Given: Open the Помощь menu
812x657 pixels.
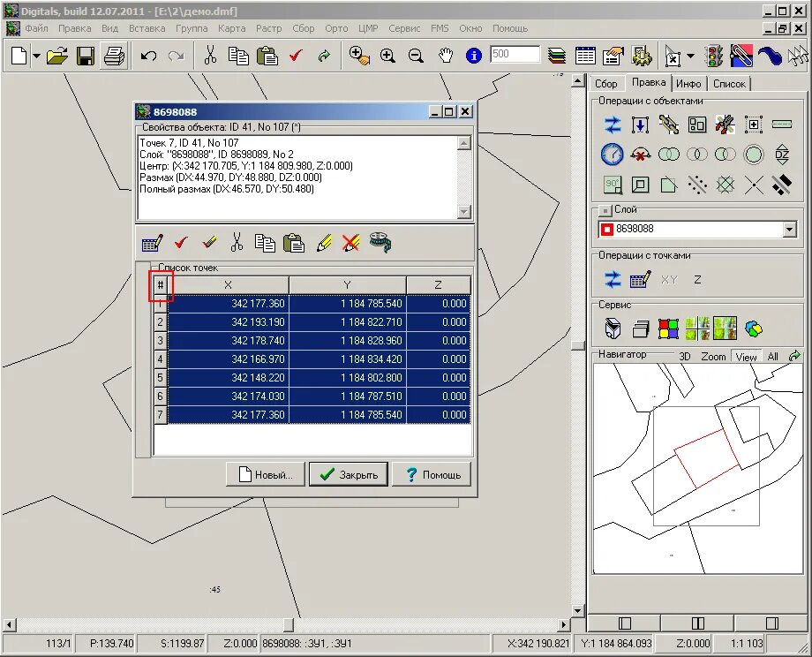Looking at the screenshot, I should [510, 28].
